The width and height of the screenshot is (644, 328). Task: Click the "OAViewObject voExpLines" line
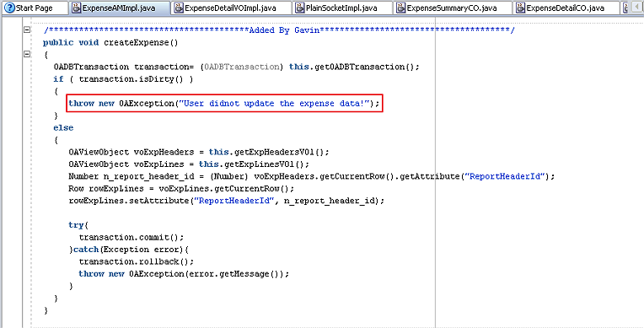click(189, 164)
